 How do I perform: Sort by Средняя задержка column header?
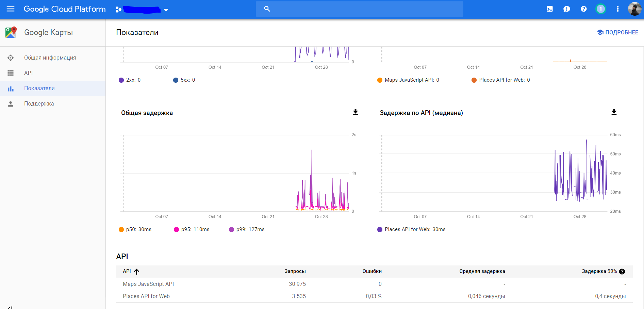click(482, 271)
